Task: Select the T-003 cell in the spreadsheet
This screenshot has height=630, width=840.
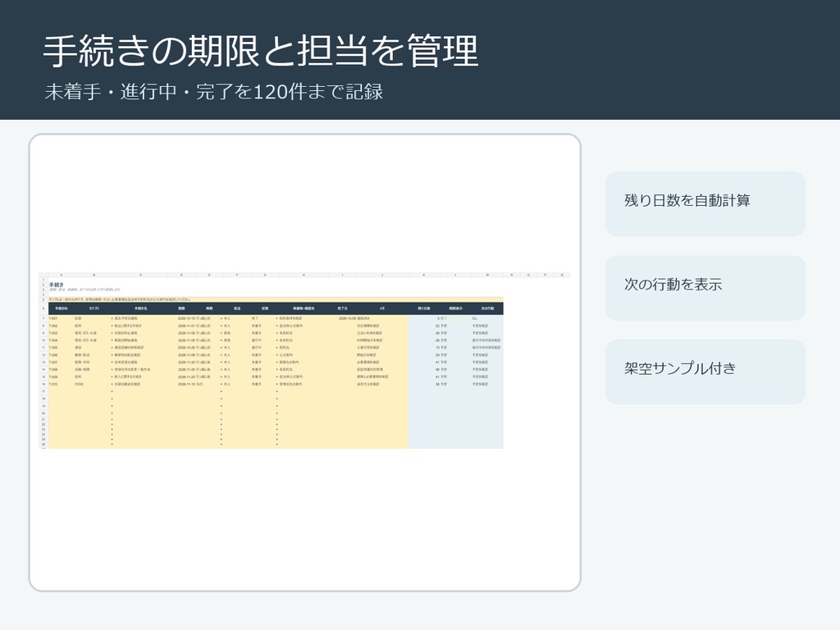Action: click(x=53, y=333)
